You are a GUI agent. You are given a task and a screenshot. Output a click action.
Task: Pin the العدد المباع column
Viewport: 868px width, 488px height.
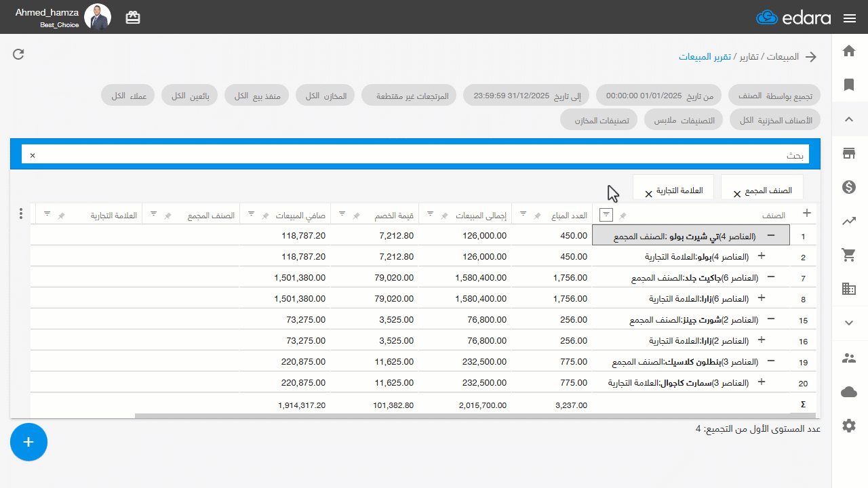pyautogui.click(x=537, y=216)
